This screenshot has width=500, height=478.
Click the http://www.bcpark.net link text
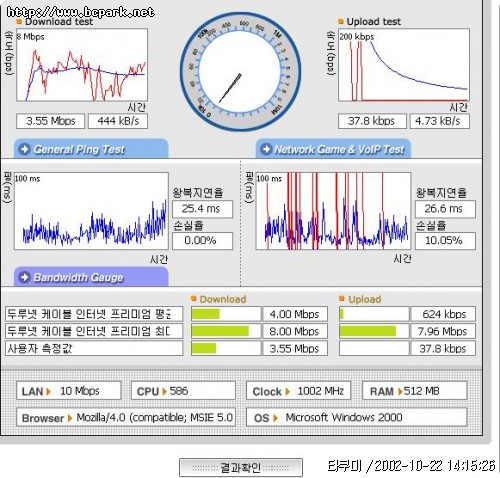click(x=80, y=12)
